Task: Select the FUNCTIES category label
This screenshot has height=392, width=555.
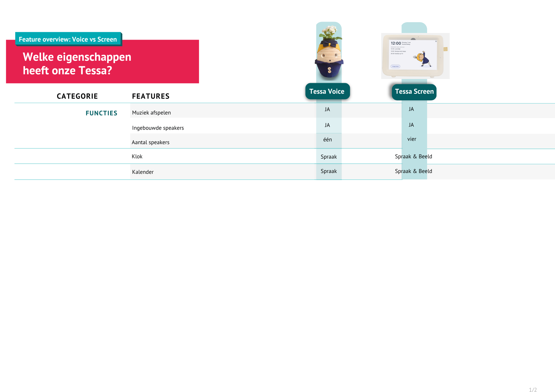Action: (102, 113)
